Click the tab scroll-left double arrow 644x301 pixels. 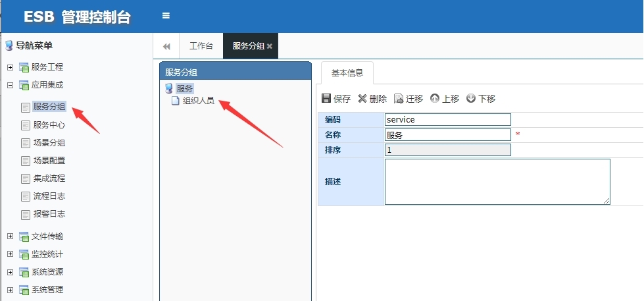pos(166,46)
